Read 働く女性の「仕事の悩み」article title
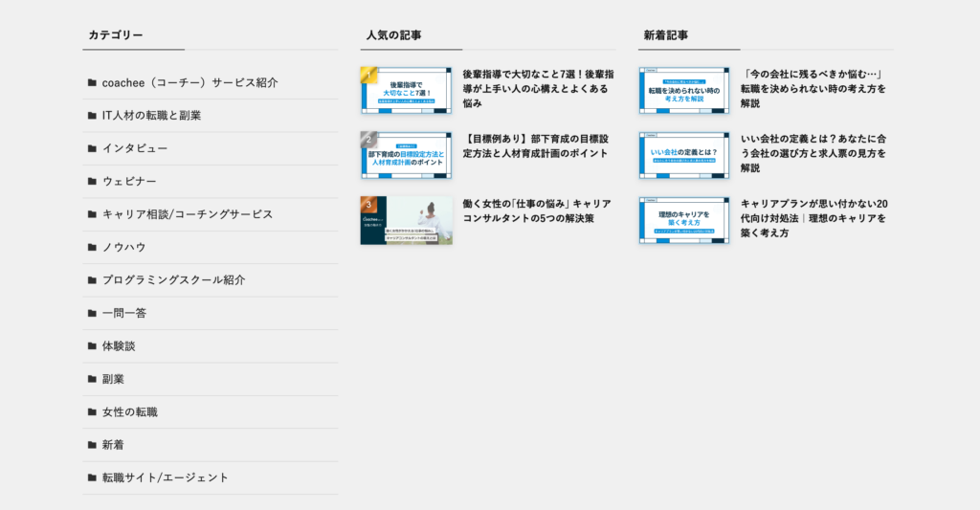 (x=536, y=211)
